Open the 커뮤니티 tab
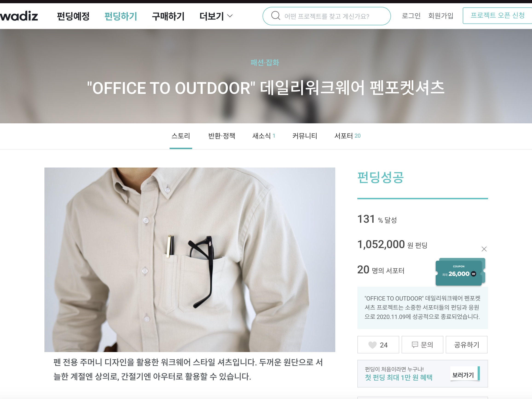 (x=305, y=136)
